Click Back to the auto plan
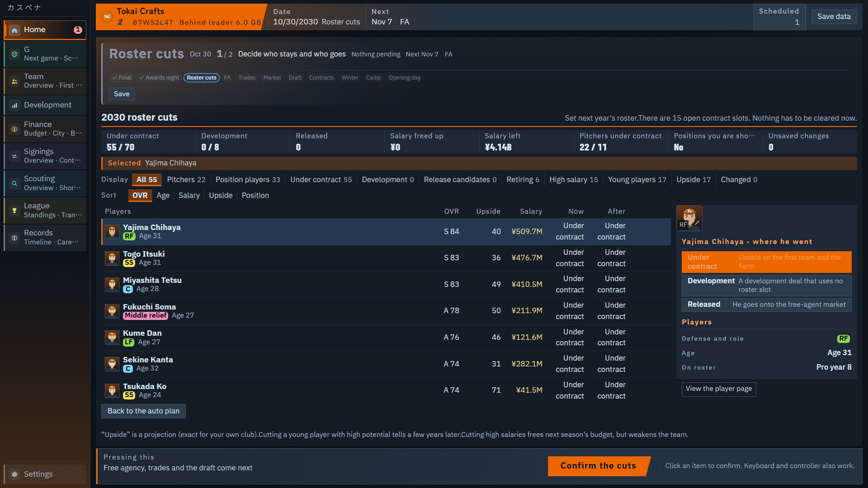The width and height of the screenshot is (868, 488). 143,411
